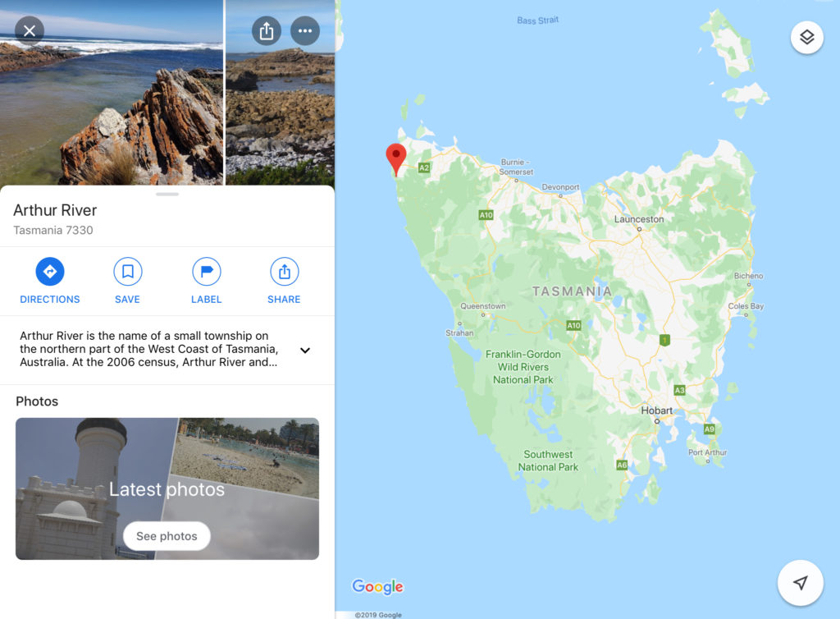Tap the A10 highway marker near Queenstown

click(x=573, y=325)
